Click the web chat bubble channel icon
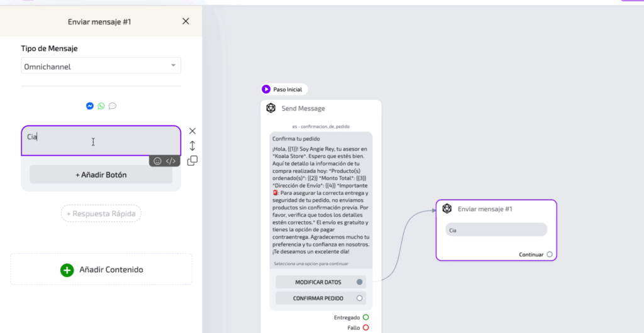This screenshot has width=644, height=333. (x=113, y=106)
